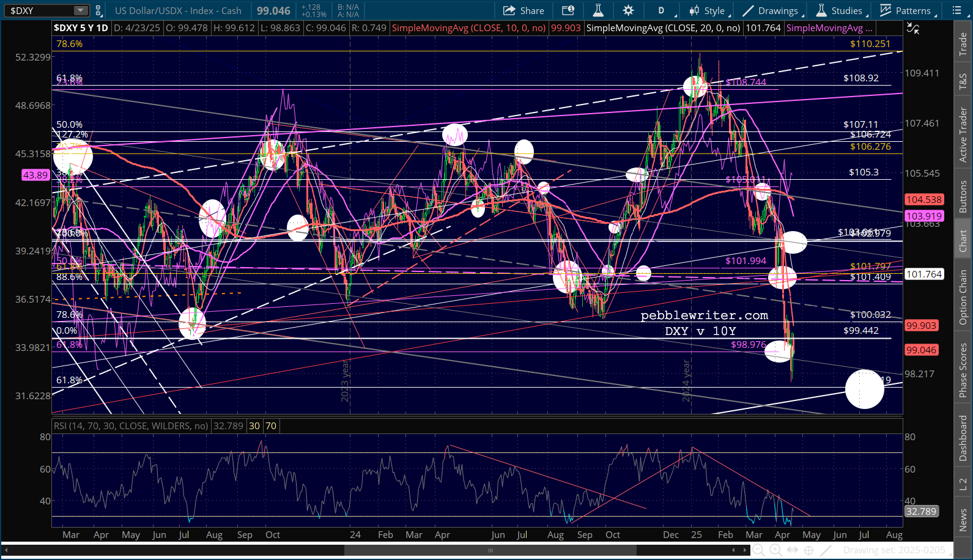The image size is (973, 560).
Task: Click the symbol info card icon
Action: pos(568,10)
